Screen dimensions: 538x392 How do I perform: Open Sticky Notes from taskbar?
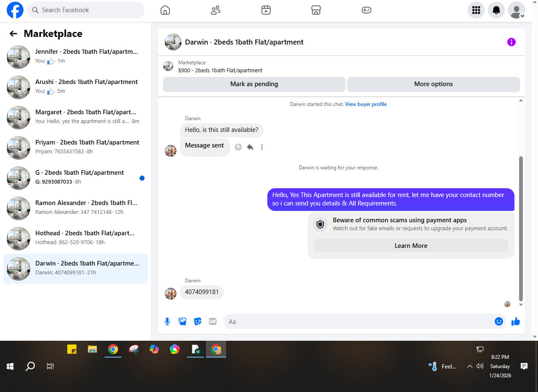[72, 349]
